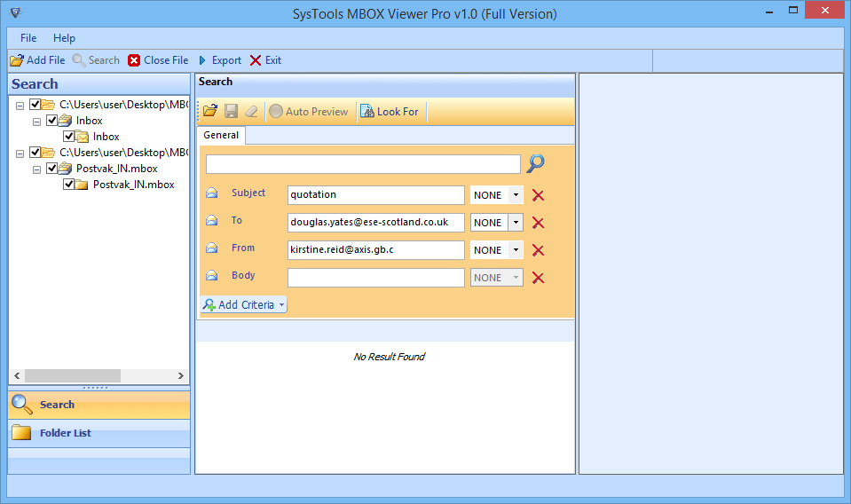Click the magnifier search icon beside query field

(x=536, y=162)
